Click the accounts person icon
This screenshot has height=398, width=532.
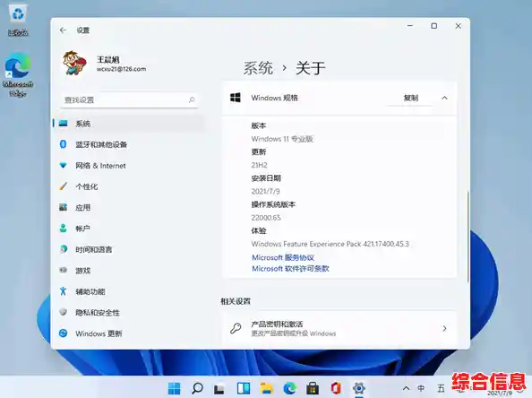pos(63,228)
